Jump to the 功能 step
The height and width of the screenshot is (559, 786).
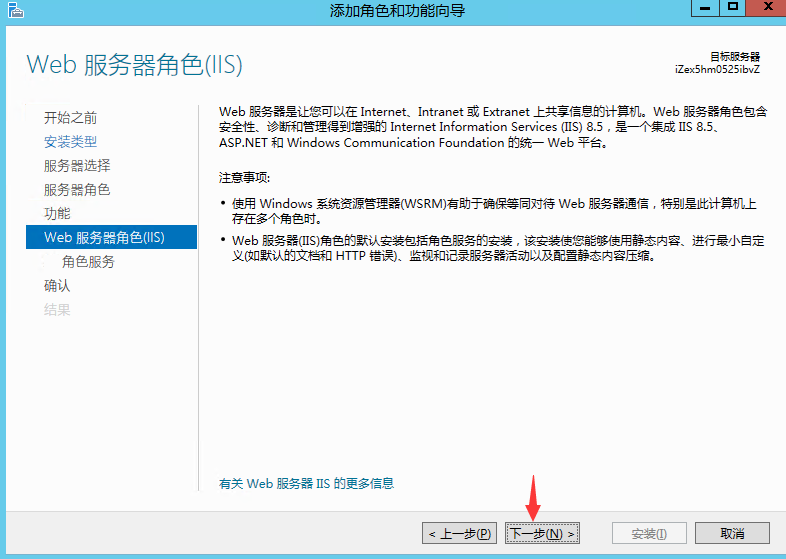tap(57, 214)
